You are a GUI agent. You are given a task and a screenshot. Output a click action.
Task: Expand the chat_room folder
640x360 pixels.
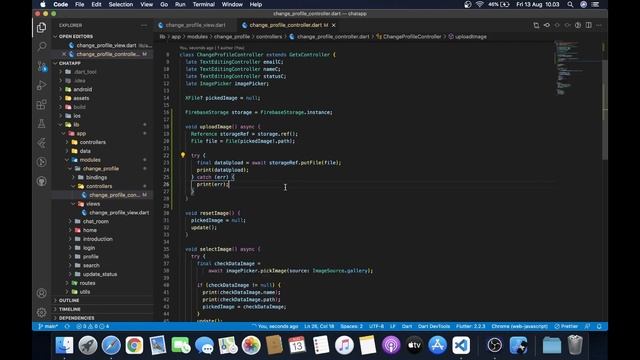pyautogui.click(x=102, y=222)
